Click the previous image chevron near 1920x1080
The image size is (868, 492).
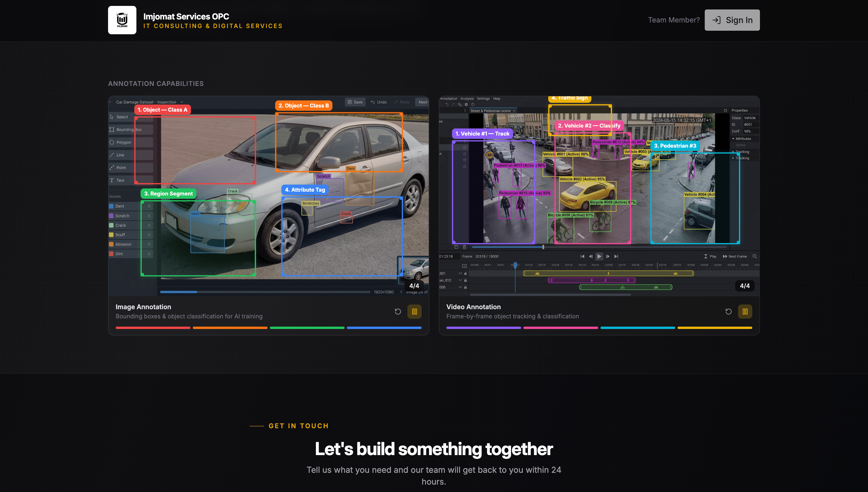[x=401, y=292]
